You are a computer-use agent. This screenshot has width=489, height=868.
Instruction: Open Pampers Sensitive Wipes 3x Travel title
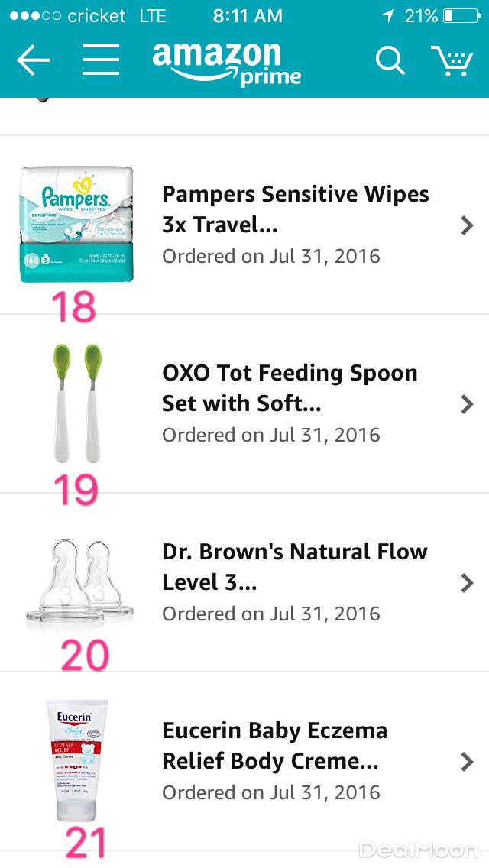295,209
